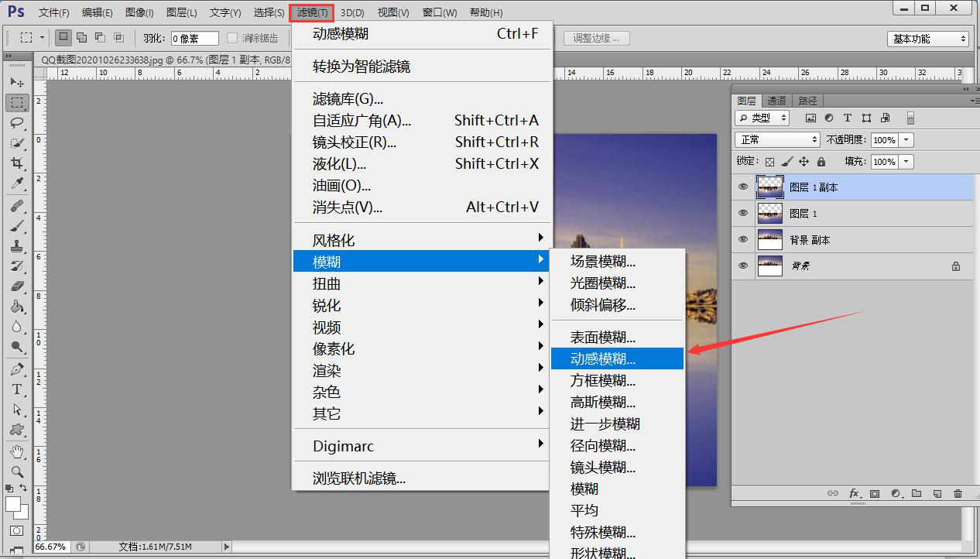Select the Paint Bucket tool
This screenshot has width=980, height=559.
[17, 307]
